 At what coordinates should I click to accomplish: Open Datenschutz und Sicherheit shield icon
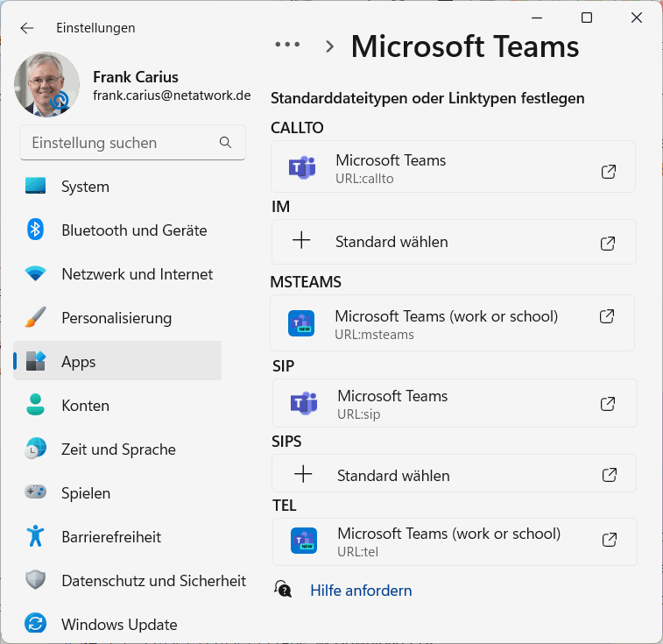tap(36, 580)
